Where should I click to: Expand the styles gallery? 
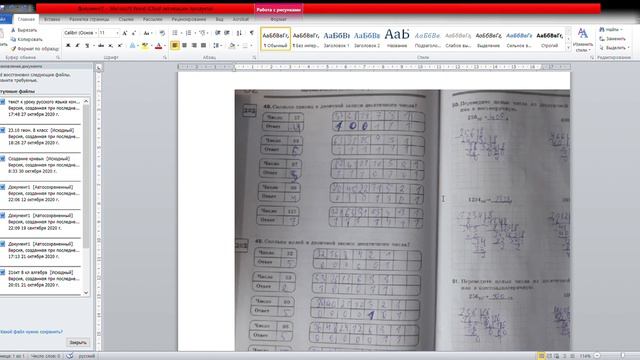click(568, 48)
